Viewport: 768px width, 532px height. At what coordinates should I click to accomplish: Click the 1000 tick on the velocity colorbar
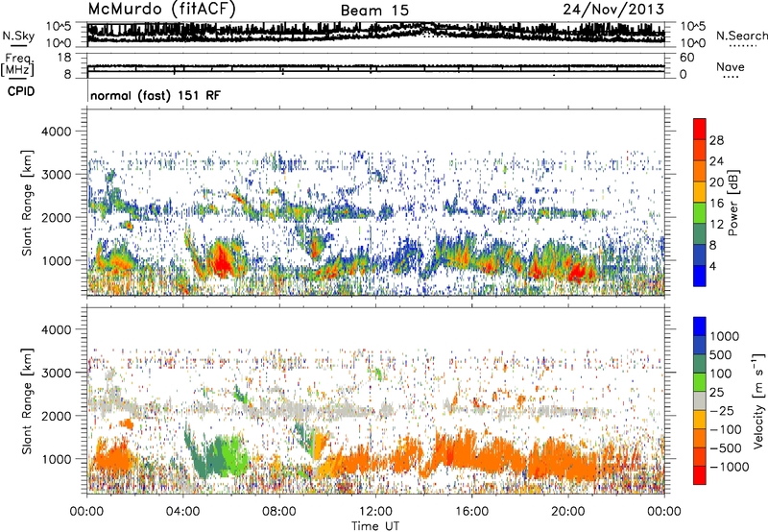click(725, 336)
